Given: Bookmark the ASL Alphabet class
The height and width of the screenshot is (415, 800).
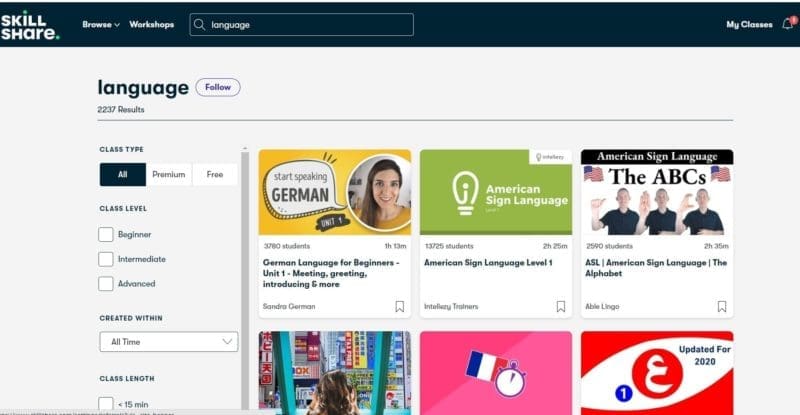Looking at the screenshot, I should 722,306.
